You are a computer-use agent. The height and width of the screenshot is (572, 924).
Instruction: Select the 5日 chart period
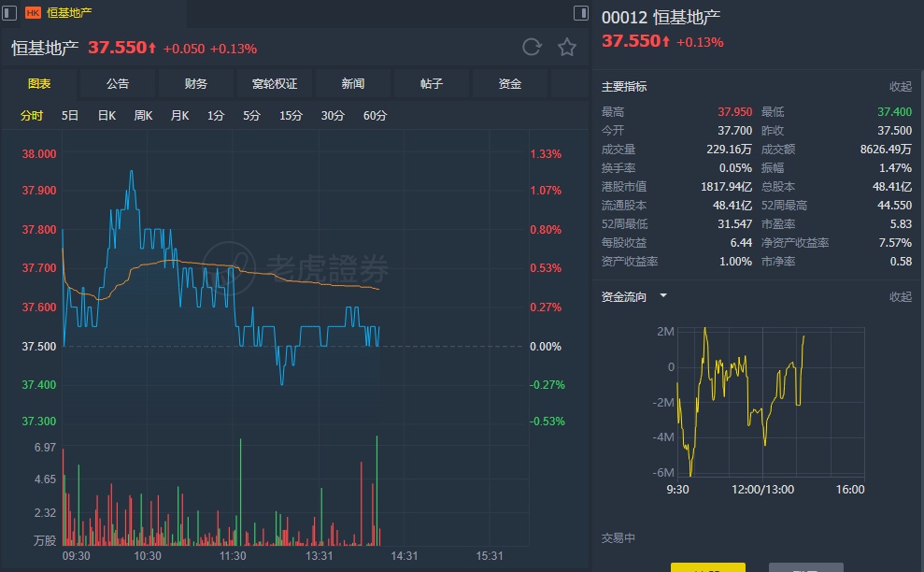coord(70,116)
